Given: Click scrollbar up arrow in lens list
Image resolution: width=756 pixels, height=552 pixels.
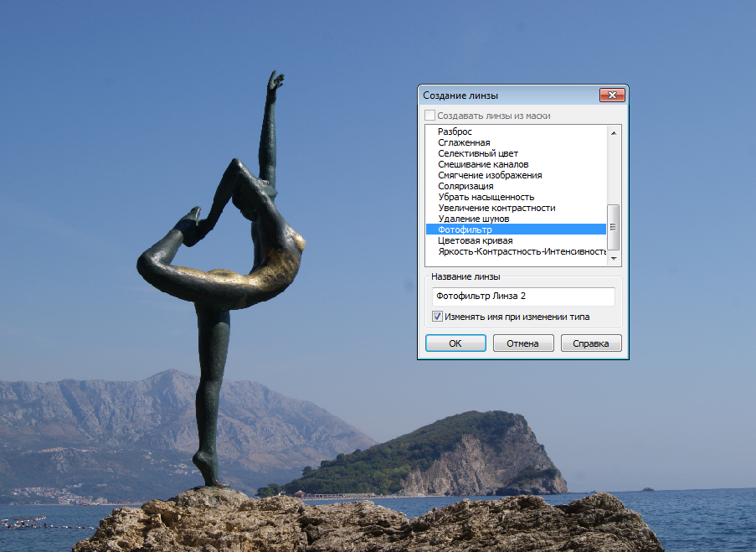Looking at the screenshot, I should (x=614, y=132).
